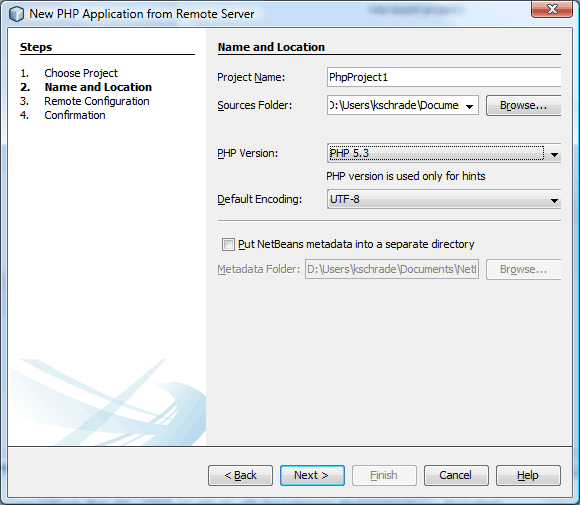This screenshot has height=505, width=580.
Task: Go to the Next wizard step
Action: click(312, 475)
